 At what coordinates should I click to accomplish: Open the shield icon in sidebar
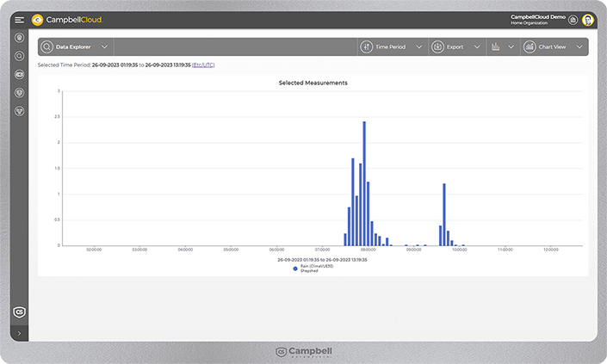tap(19, 92)
